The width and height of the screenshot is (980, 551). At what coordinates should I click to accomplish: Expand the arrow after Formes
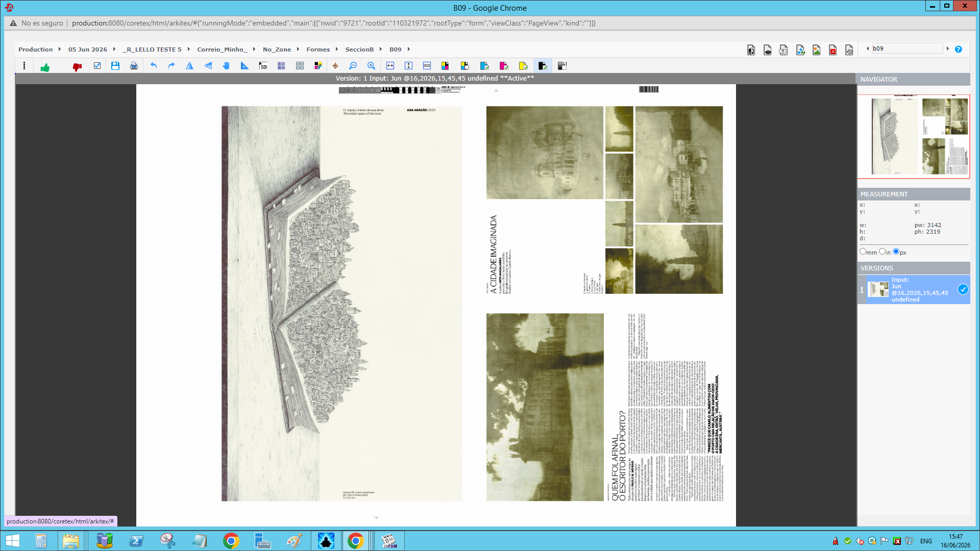(337, 49)
